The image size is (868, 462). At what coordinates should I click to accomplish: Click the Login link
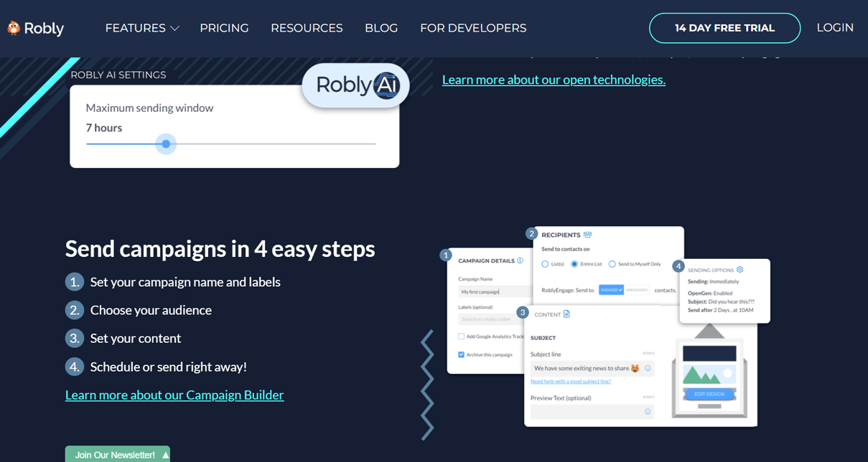(835, 28)
